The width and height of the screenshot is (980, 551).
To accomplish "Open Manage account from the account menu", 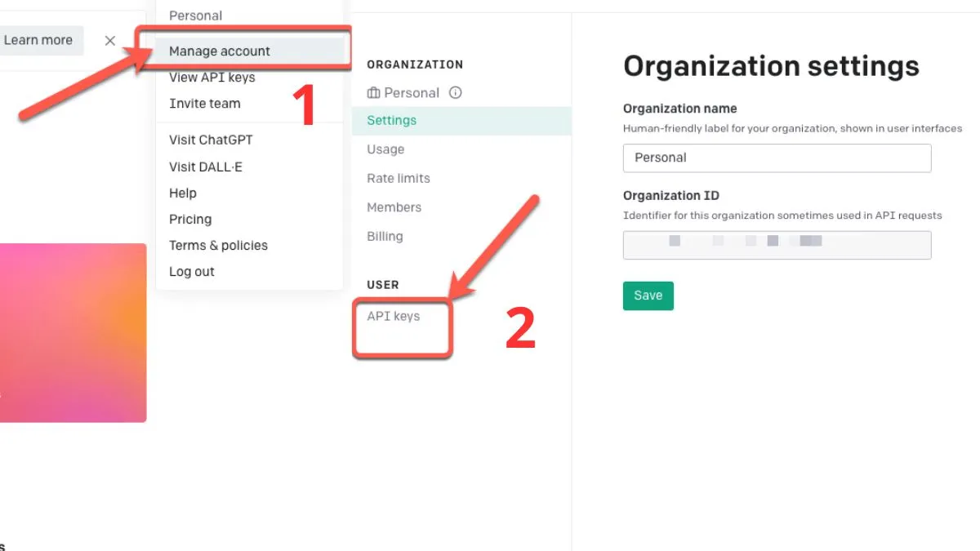I will tap(219, 51).
